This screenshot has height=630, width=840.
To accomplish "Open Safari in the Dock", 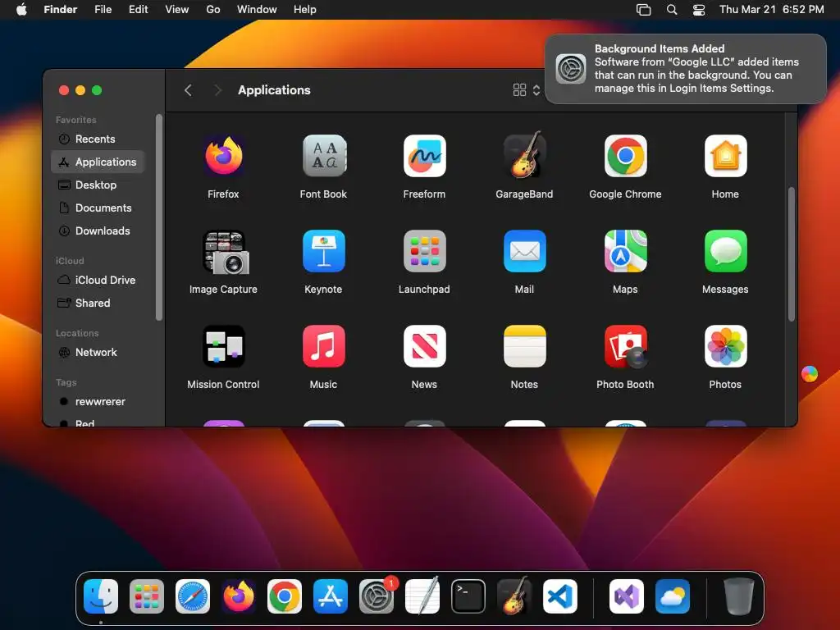I will pos(192,596).
